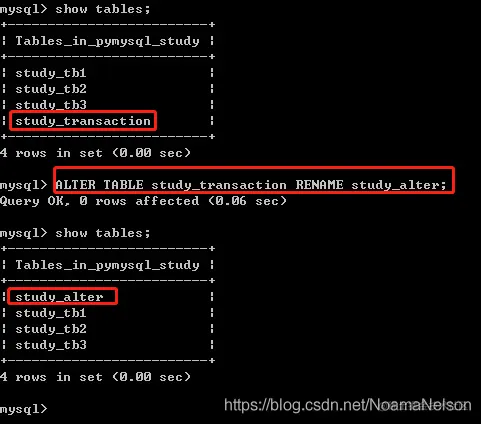Select study_tb1 in the first table list

(x=51, y=73)
